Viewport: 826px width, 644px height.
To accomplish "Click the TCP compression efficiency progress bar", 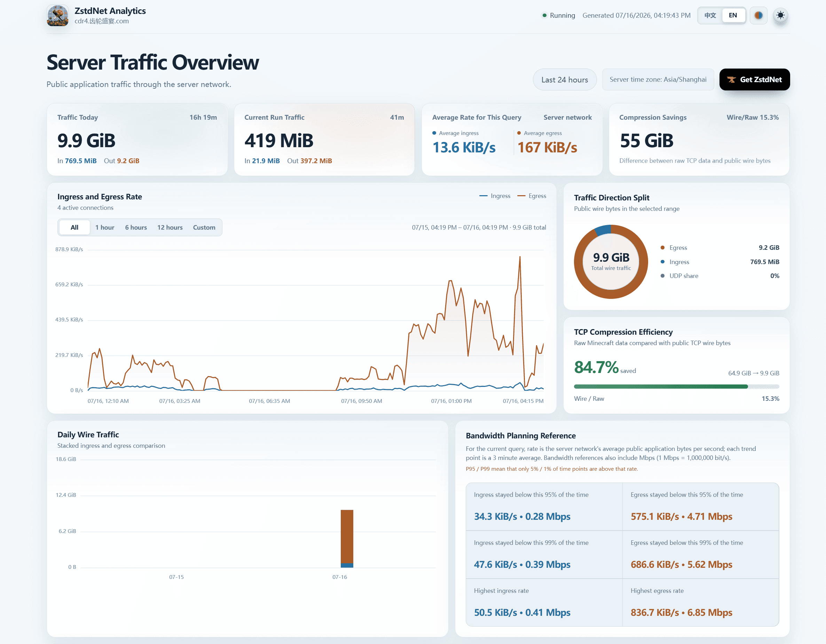I will click(x=676, y=387).
